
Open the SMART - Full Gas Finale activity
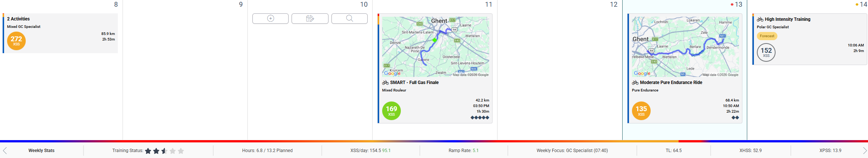414,83
